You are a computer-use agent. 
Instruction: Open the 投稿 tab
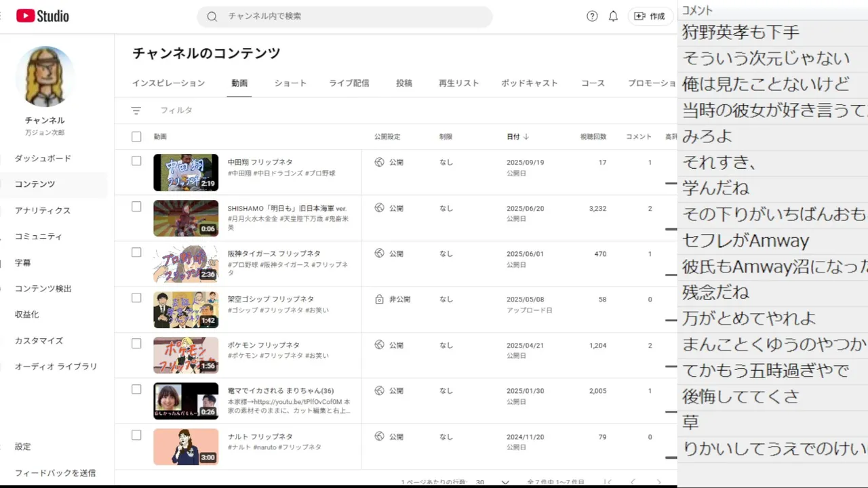pos(404,83)
